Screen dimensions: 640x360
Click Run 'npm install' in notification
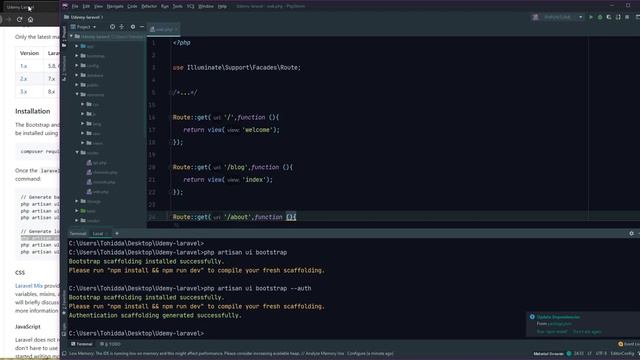point(552,332)
